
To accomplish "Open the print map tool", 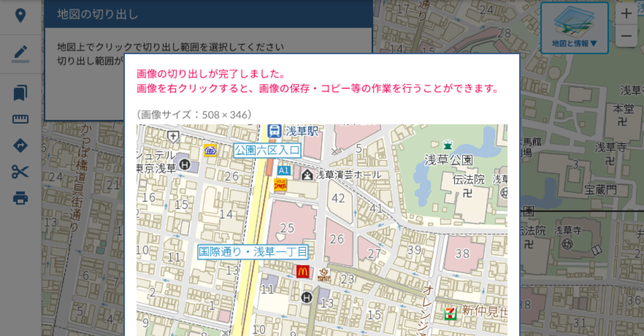I will (21, 199).
